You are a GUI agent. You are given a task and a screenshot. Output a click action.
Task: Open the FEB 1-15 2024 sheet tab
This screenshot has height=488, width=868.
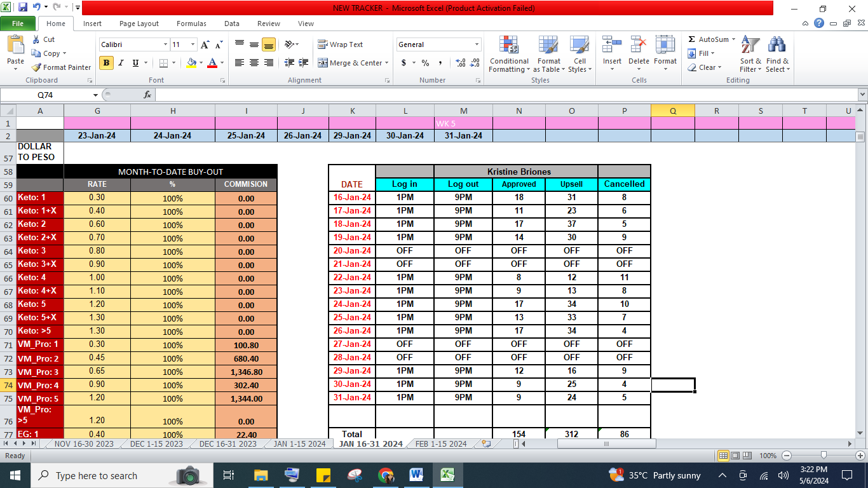440,444
